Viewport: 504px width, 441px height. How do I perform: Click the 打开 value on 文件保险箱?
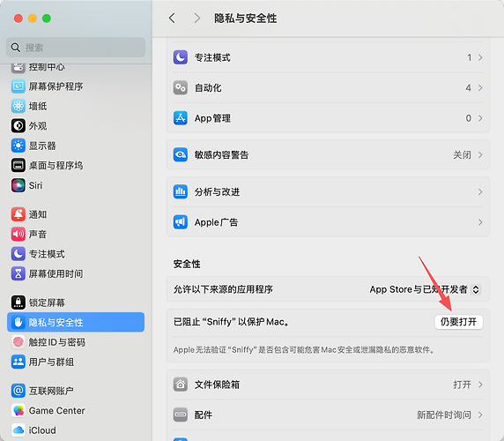coord(462,385)
